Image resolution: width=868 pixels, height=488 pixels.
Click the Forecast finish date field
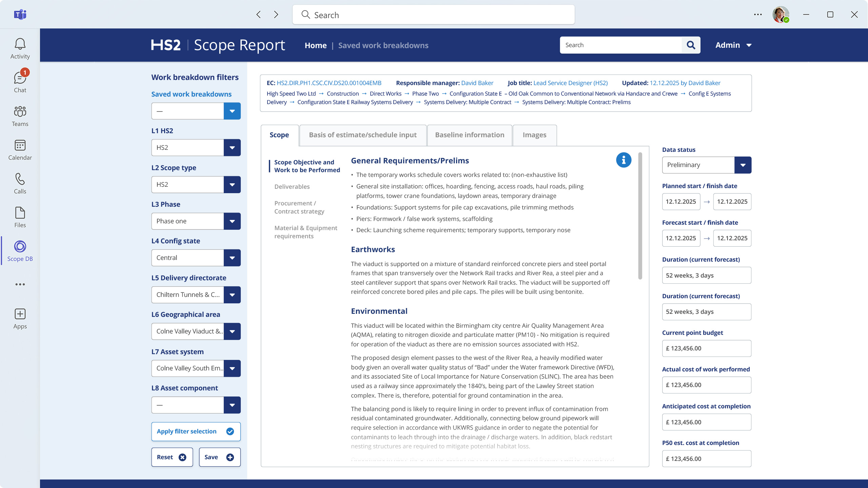click(x=732, y=238)
